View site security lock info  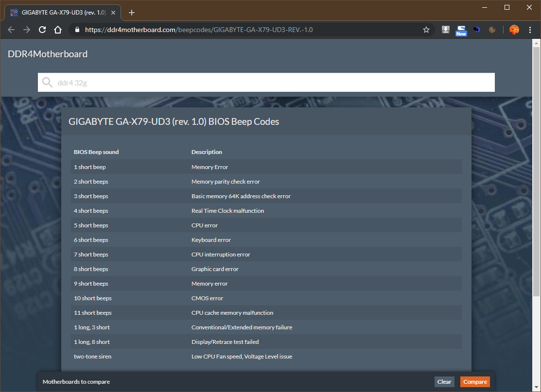coord(77,30)
